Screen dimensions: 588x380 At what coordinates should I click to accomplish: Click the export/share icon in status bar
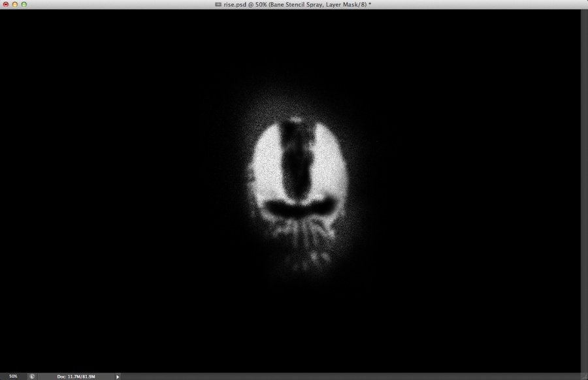[x=32, y=376]
